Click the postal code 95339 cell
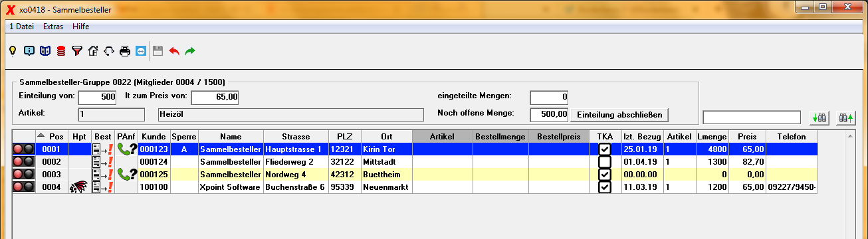 coord(345,187)
